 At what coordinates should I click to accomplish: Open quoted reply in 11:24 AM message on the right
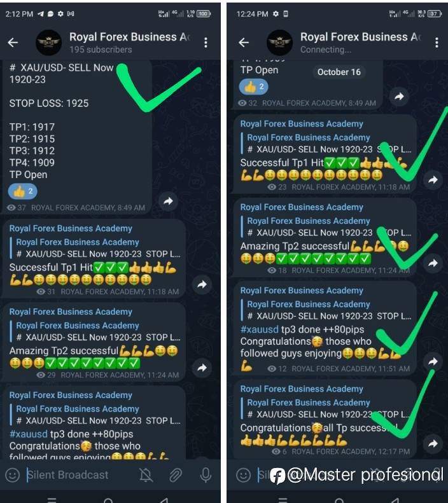(326, 226)
